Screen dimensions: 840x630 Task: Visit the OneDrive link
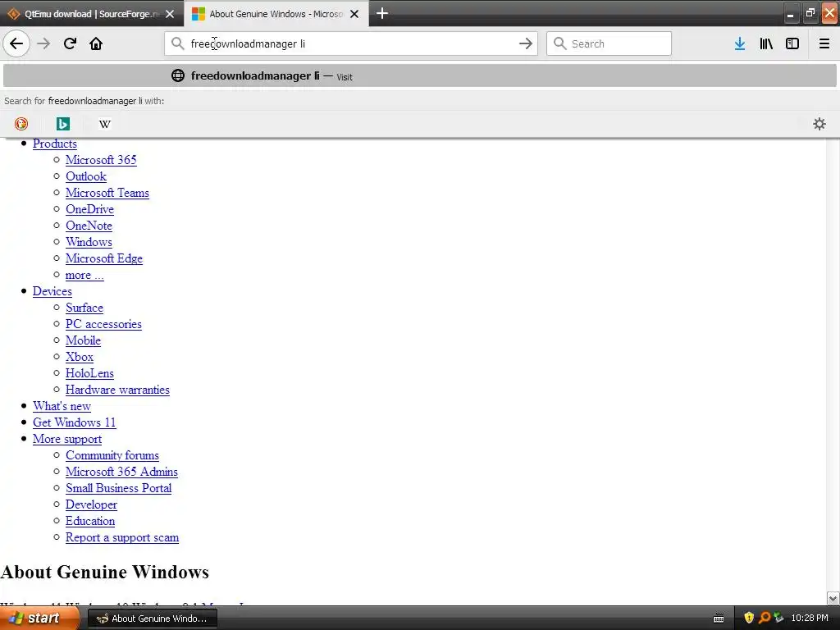[89, 209]
